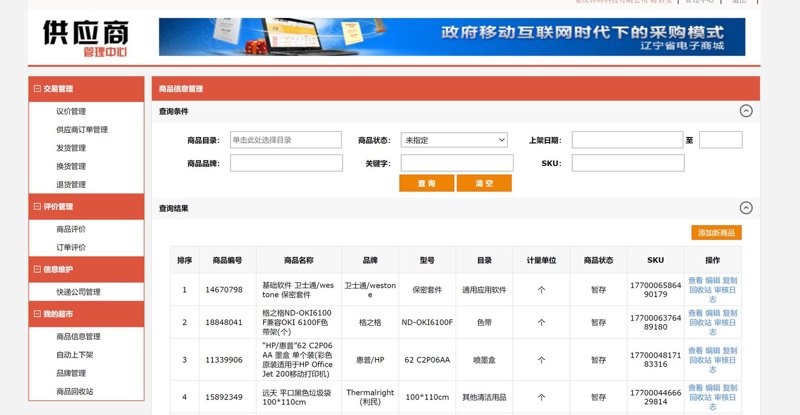Click 复制 for product 15892349
This screenshot has width=800, height=415.
click(730, 388)
